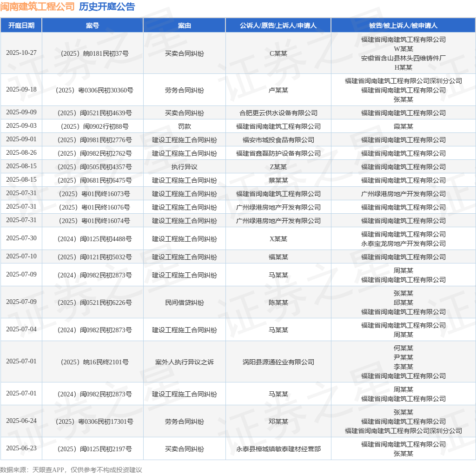Click plaintiff 福建省鑫磊防护设备有限公司
Screen dimensions: 476x474
(278, 153)
